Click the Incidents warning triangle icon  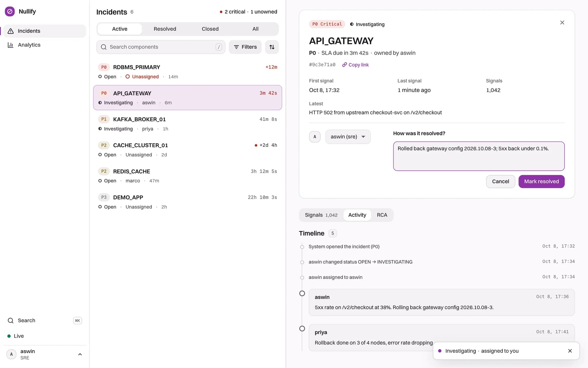[x=11, y=31]
